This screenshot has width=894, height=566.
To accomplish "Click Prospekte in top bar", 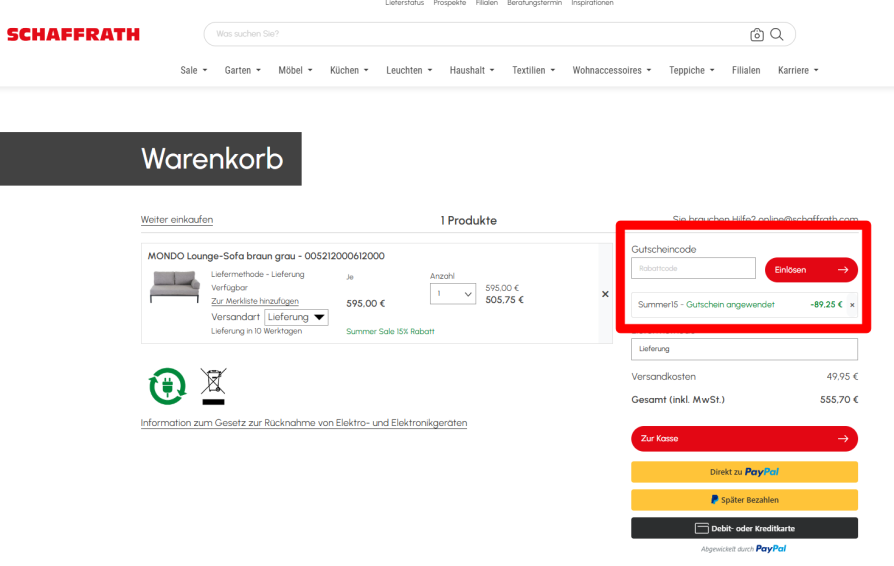I will tap(449, 3).
